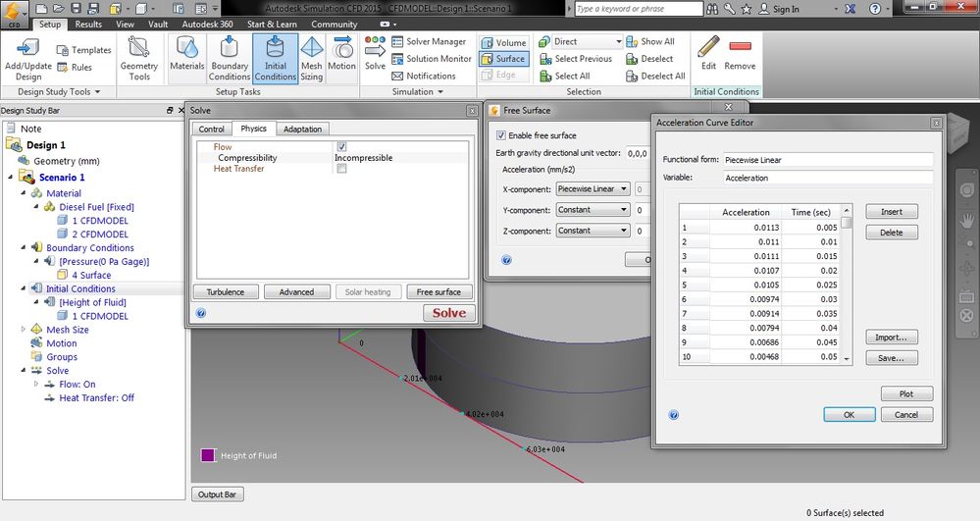Switch to the View ribbon tab

125,25
